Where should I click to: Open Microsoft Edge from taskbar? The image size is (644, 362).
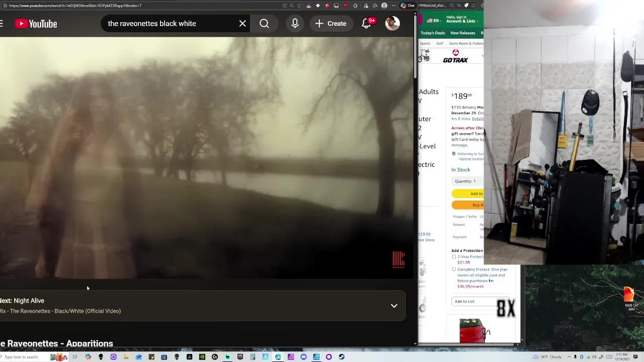[278, 357]
